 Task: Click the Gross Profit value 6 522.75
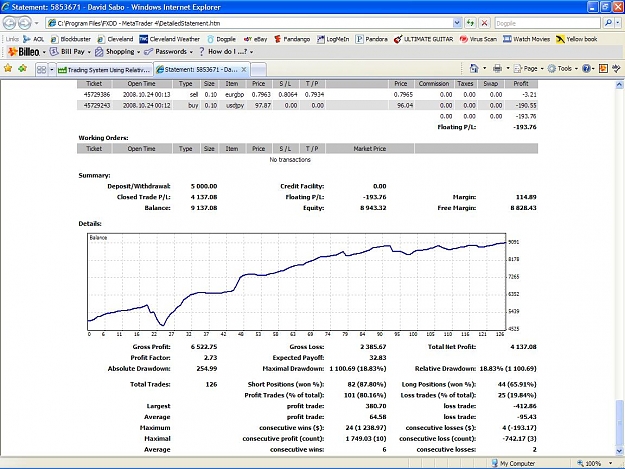coord(204,347)
